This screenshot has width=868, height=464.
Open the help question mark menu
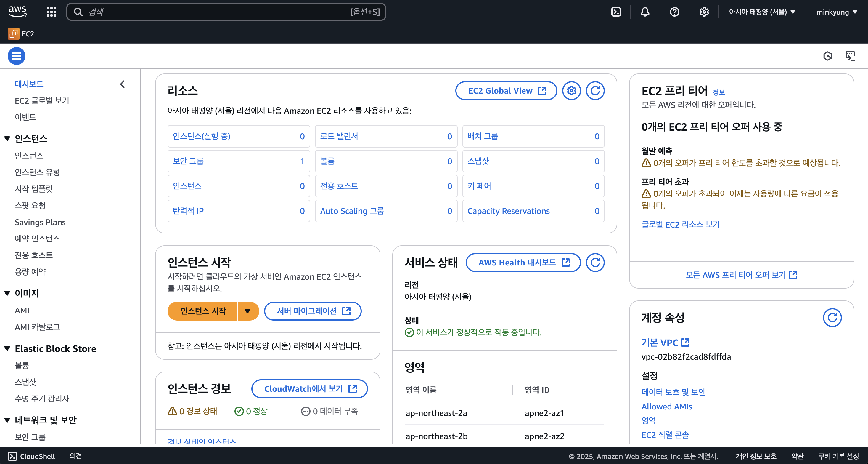click(x=675, y=12)
